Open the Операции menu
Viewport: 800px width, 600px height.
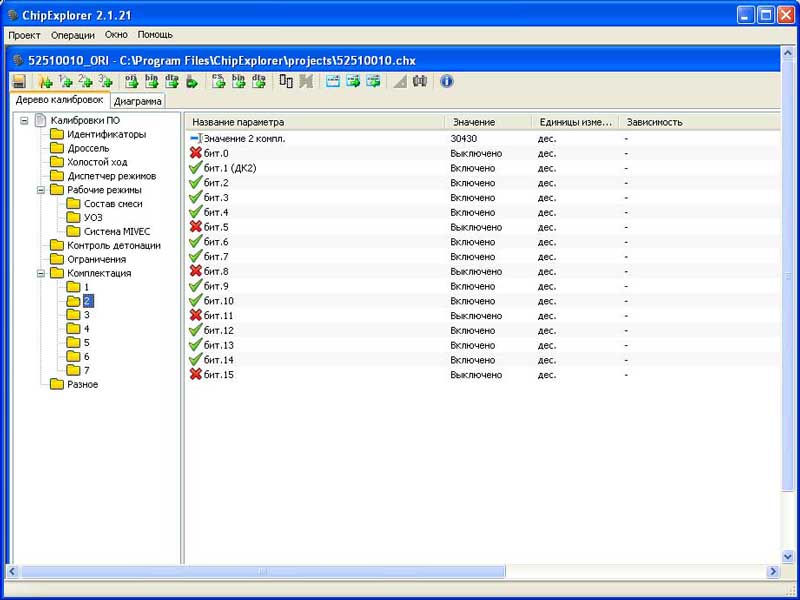click(x=73, y=35)
